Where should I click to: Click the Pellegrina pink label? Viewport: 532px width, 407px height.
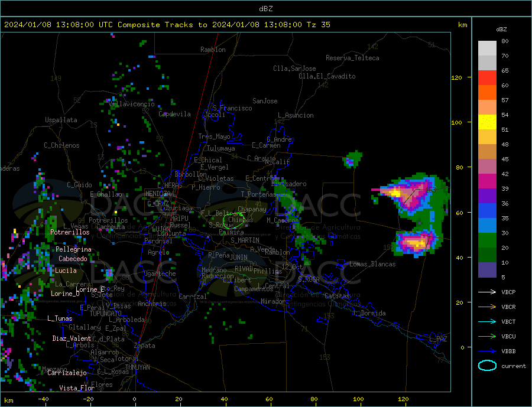[x=74, y=249]
